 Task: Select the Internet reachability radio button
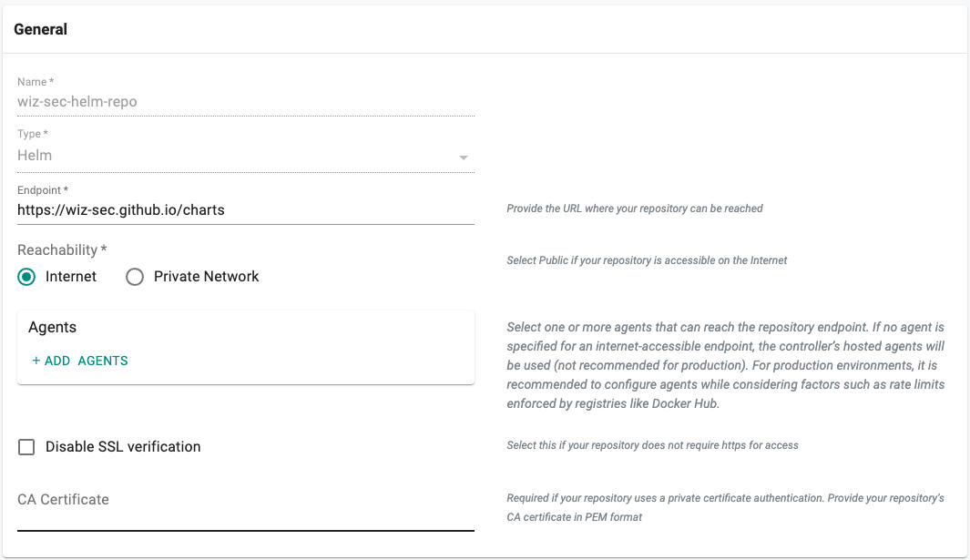pos(27,277)
